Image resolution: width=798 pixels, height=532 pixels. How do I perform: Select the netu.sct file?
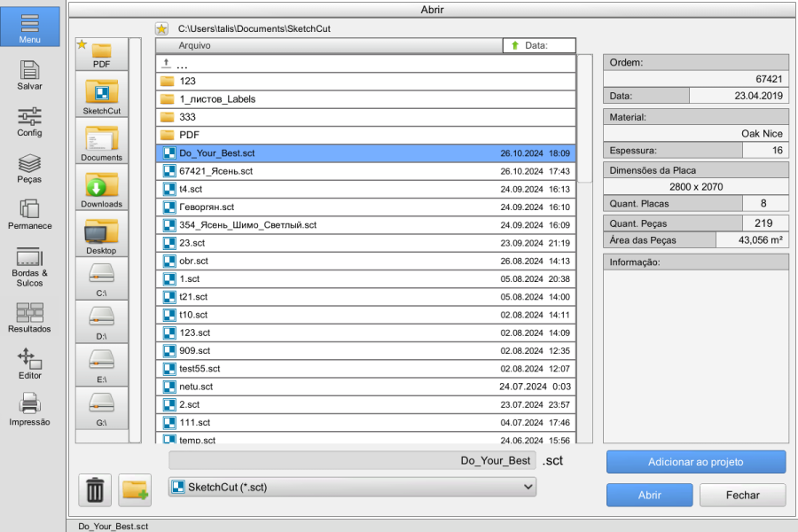[365, 387]
